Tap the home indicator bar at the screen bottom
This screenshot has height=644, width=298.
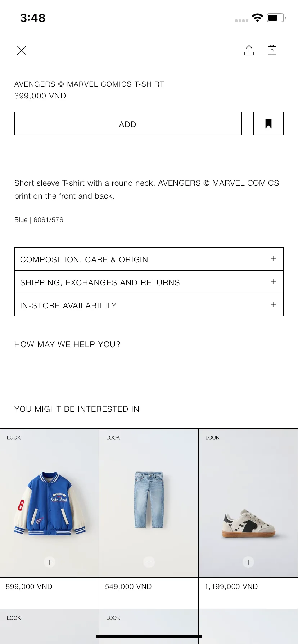(149, 636)
